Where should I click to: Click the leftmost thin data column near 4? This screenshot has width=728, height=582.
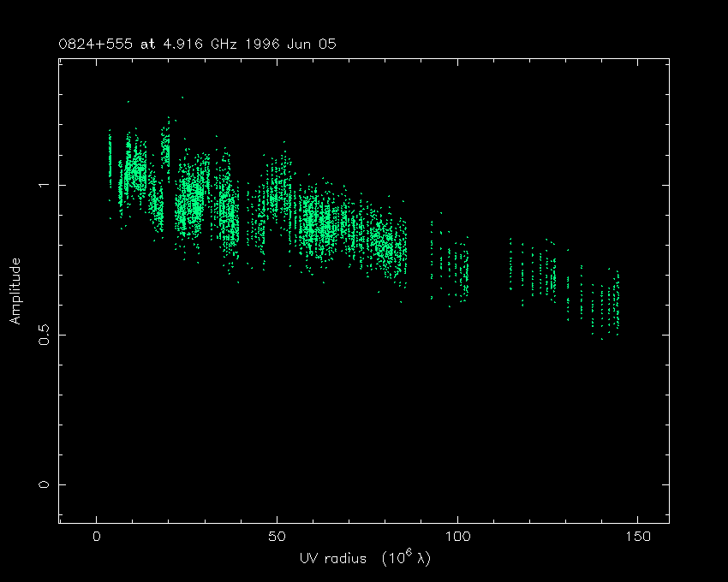click(110, 158)
